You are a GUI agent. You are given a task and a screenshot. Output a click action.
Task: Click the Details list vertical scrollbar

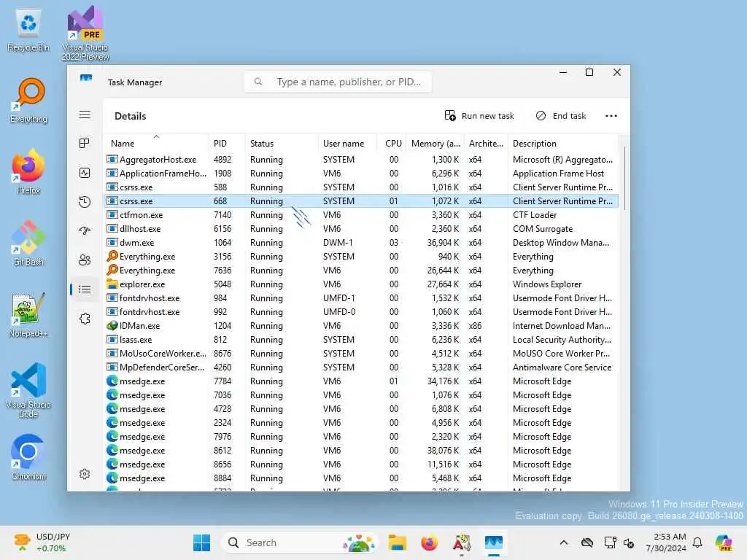pos(624,179)
